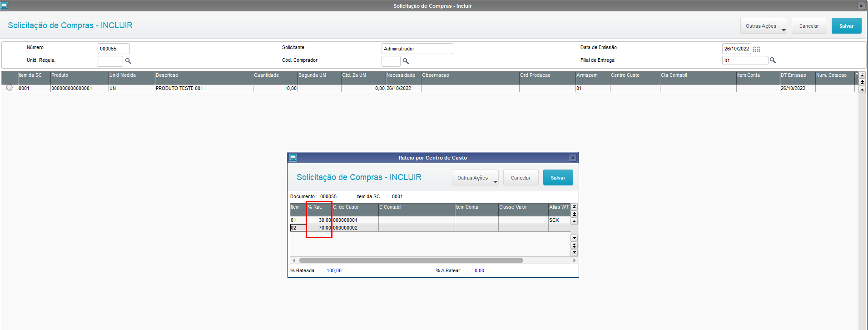Open the Data de Emissão calendar picker

[x=756, y=49]
